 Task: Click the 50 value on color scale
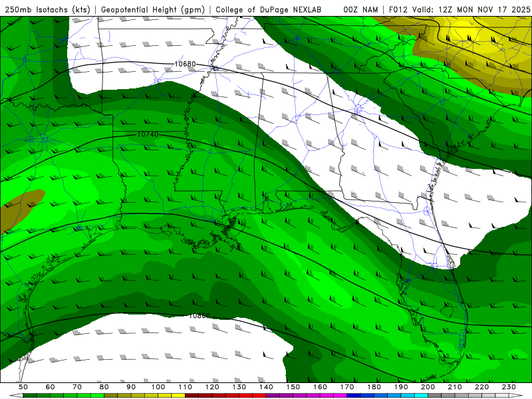[x=23, y=387]
